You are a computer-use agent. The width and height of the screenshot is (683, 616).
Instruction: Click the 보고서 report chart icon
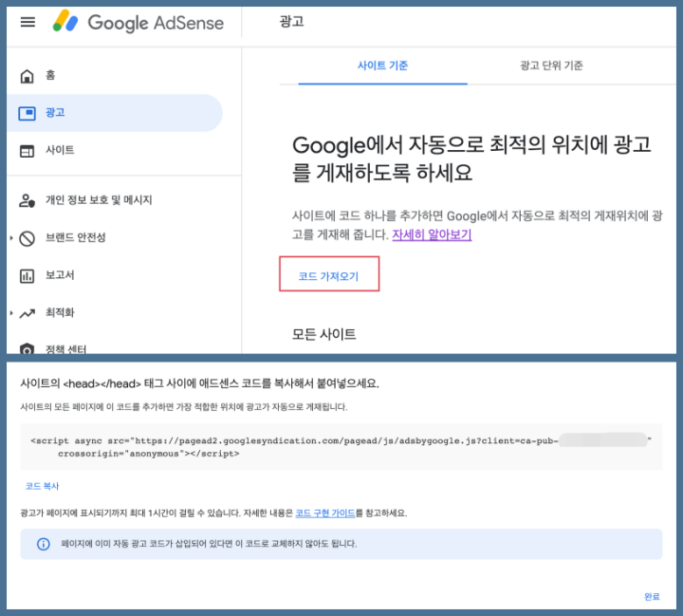click(27, 276)
